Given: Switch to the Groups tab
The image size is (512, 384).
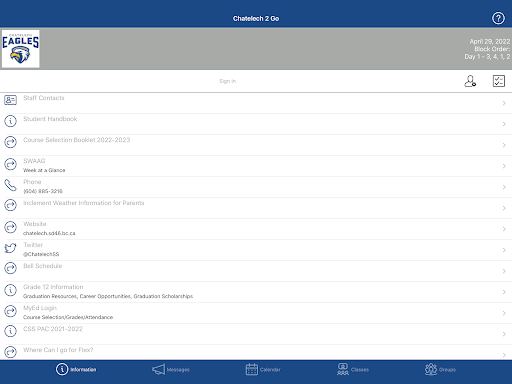Looking at the screenshot, I should [x=440, y=369].
